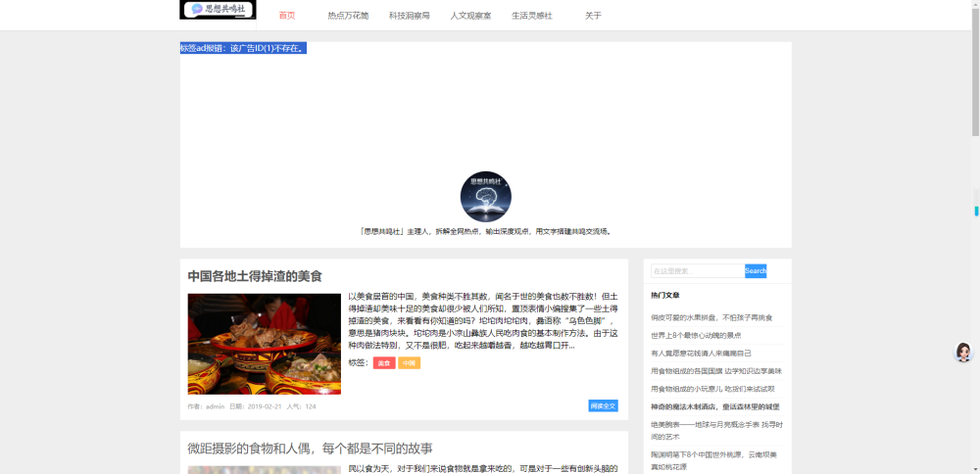The height and width of the screenshot is (474, 980).
Task: Click the 热门文章 sidebar heading
Action: click(x=665, y=295)
